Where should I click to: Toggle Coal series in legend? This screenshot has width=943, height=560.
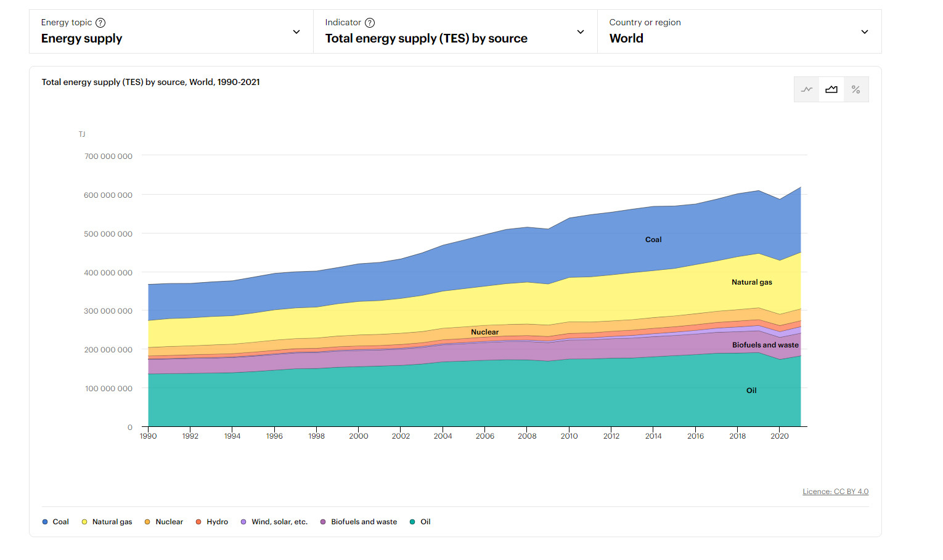tap(55, 522)
